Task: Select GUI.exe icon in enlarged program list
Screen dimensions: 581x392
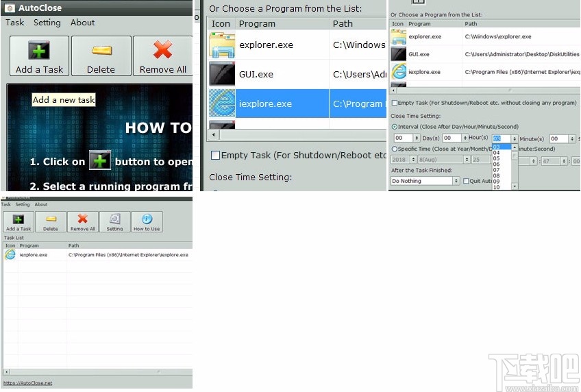Action: click(221, 74)
